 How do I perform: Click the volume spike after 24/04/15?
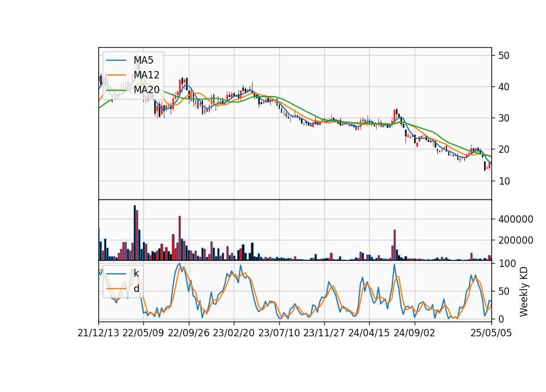point(395,245)
